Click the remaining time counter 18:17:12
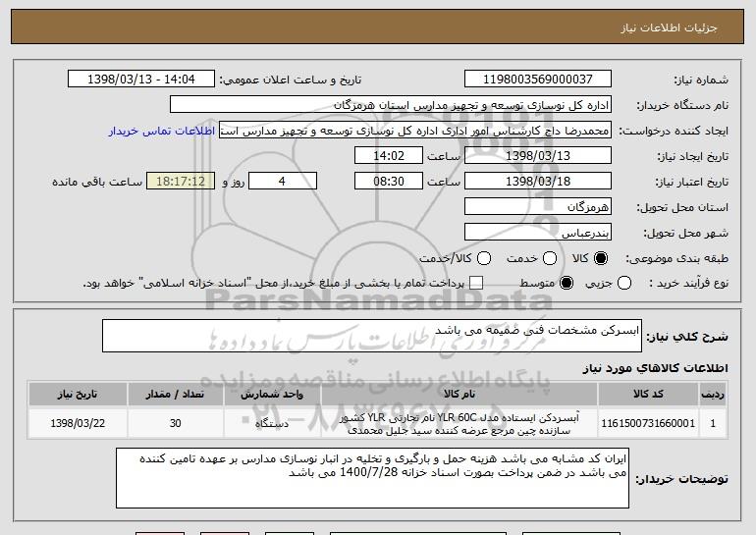The image size is (756, 535). (181, 182)
